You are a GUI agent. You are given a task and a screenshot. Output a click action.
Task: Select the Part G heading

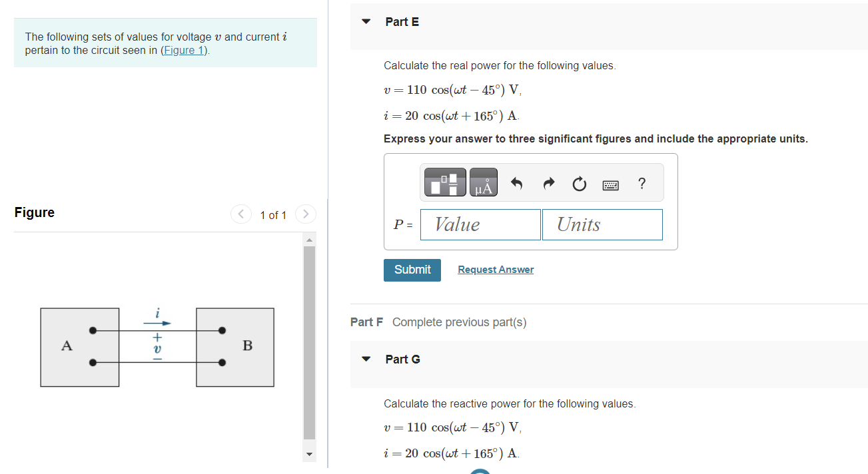pos(402,359)
